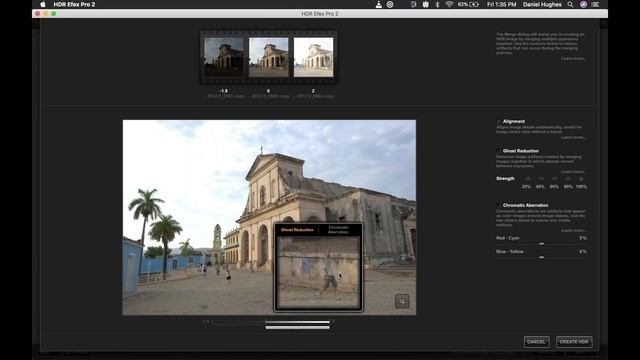Open Learn more under Ghost Reduction
This screenshot has height=360, width=640.
click(x=573, y=172)
